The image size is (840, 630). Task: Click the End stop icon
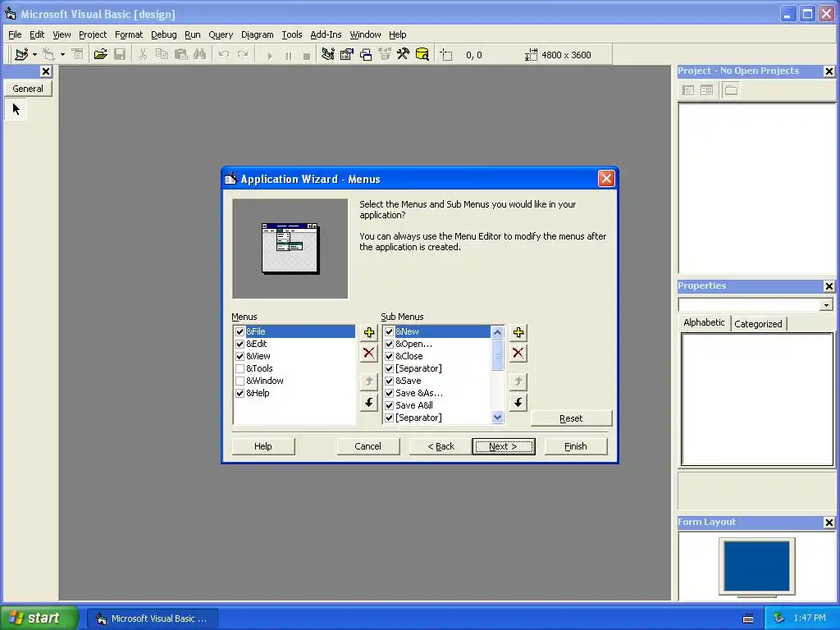pos(307,55)
